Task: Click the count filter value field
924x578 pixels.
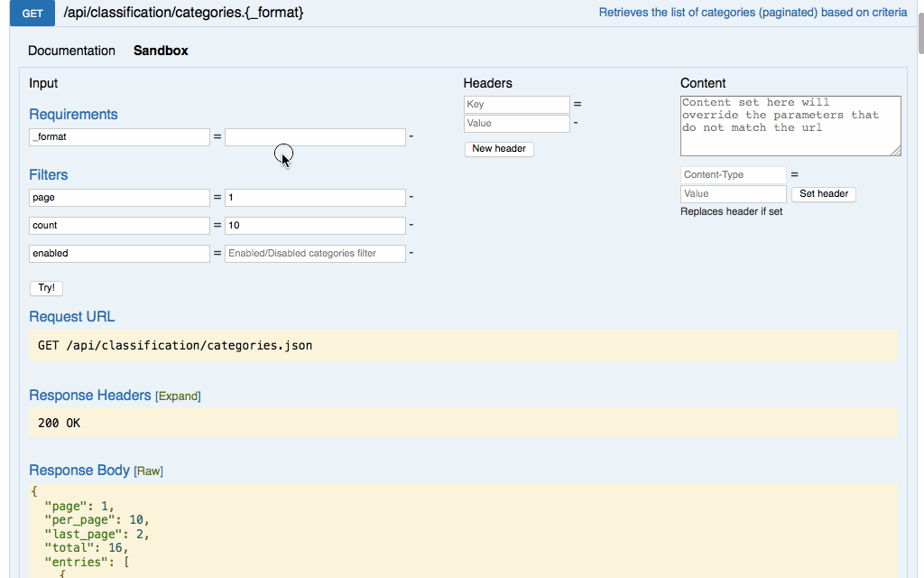Action: (315, 226)
